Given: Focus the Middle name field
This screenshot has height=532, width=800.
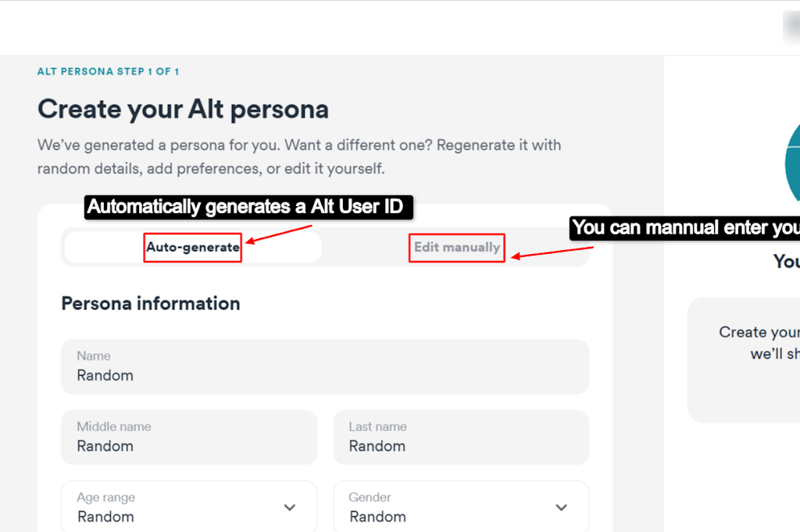Looking at the screenshot, I should point(189,437).
